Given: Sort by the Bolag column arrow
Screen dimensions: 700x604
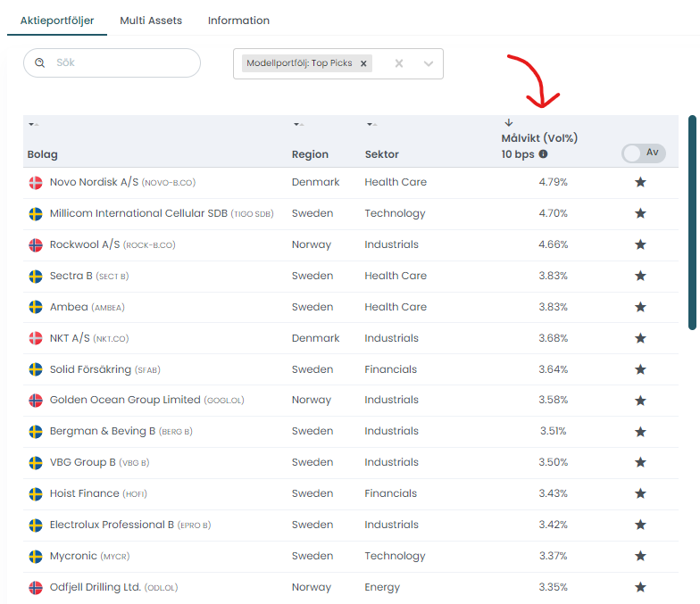Looking at the screenshot, I should pyautogui.click(x=34, y=124).
